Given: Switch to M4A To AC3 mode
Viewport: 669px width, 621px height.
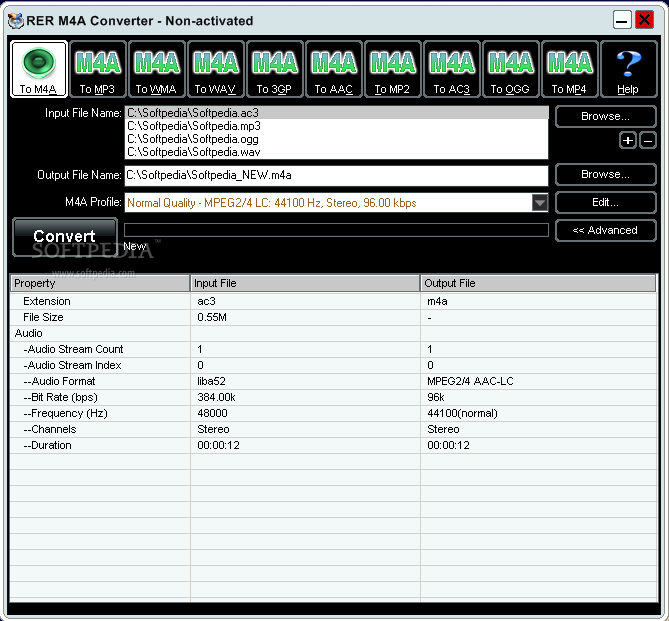Looking at the screenshot, I should coord(452,69).
